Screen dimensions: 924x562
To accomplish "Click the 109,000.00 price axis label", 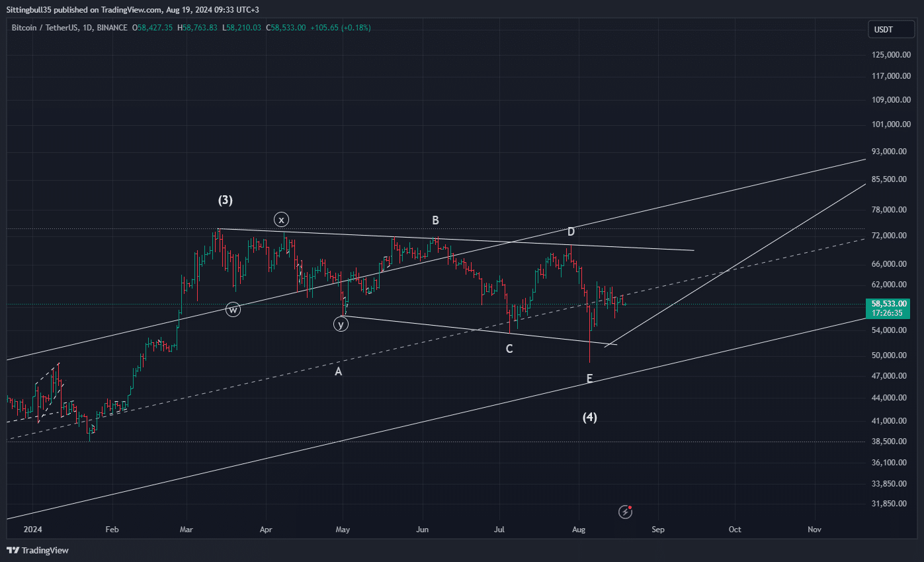I will (890, 100).
